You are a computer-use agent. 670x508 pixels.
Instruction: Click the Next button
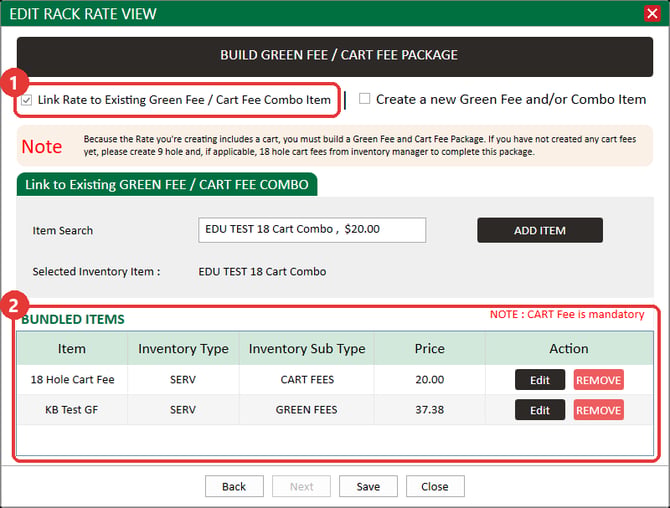click(x=301, y=486)
